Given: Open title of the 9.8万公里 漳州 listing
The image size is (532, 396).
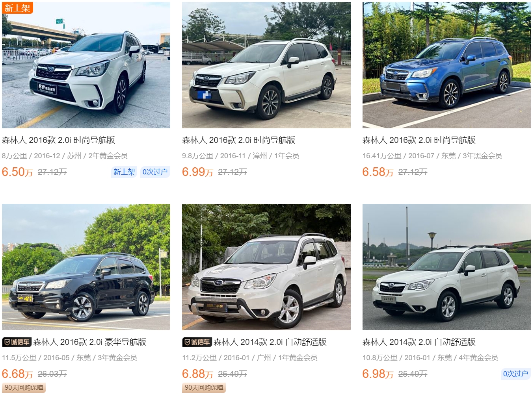Looking at the screenshot, I should 239,140.
